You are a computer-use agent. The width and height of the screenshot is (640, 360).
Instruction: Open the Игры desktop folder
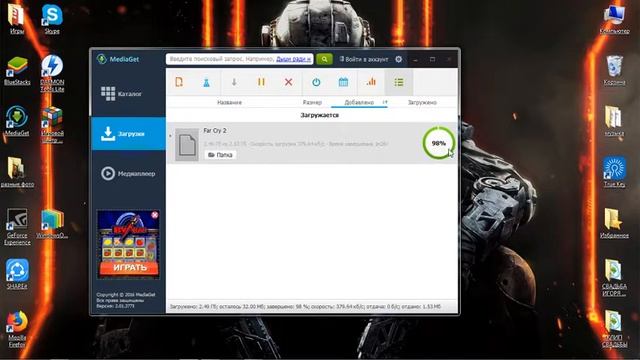pyautogui.click(x=17, y=19)
